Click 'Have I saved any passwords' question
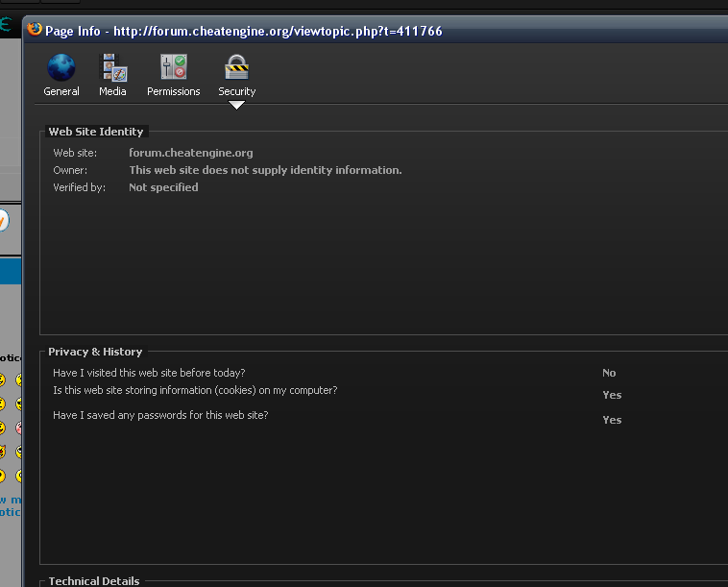 (160, 415)
